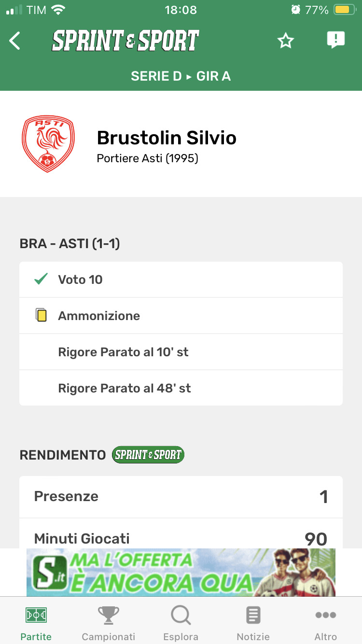The width and height of the screenshot is (362, 644).
Task: Tap the back arrow icon
Action: click(15, 41)
